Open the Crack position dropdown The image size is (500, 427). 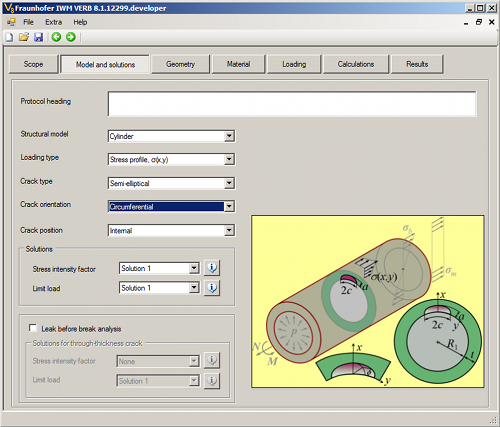(x=229, y=230)
